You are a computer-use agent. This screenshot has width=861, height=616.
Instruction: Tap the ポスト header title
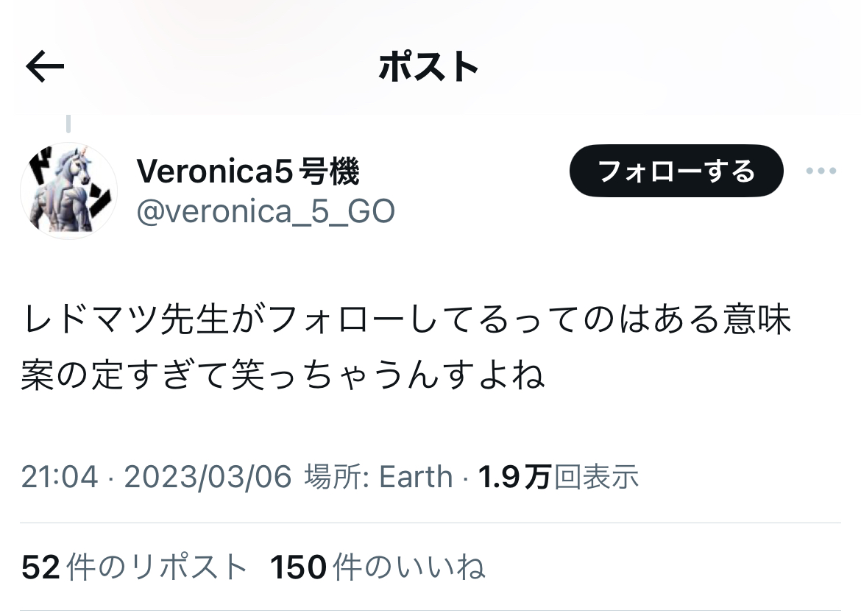[429, 66]
